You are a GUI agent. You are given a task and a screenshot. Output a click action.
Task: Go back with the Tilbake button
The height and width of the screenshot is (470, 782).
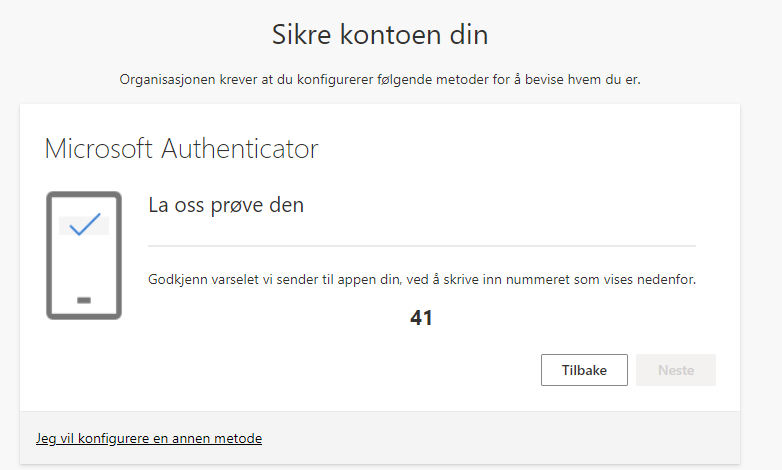coord(584,370)
